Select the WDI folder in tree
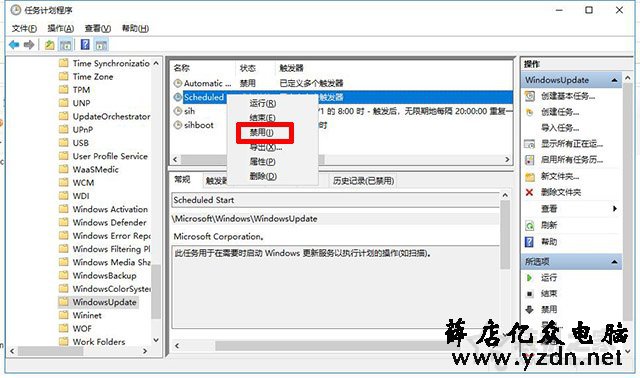The height and width of the screenshot is (378, 640). [x=74, y=196]
